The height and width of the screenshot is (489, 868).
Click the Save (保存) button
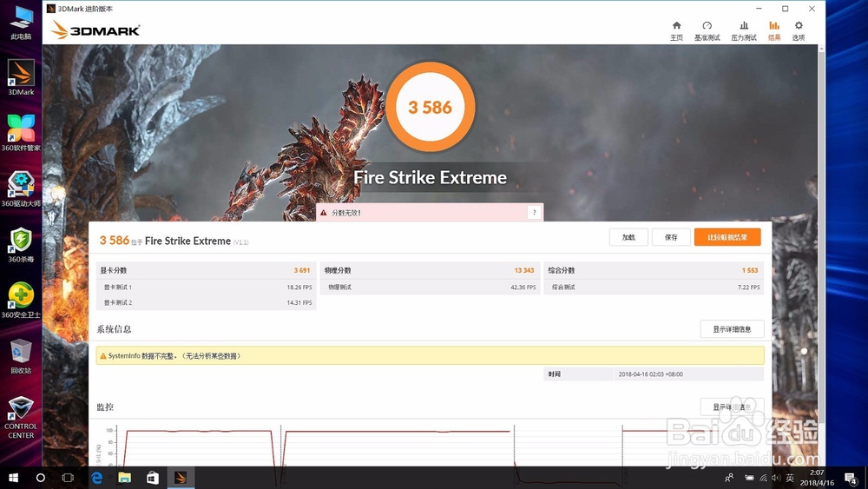(x=671, y=237)
